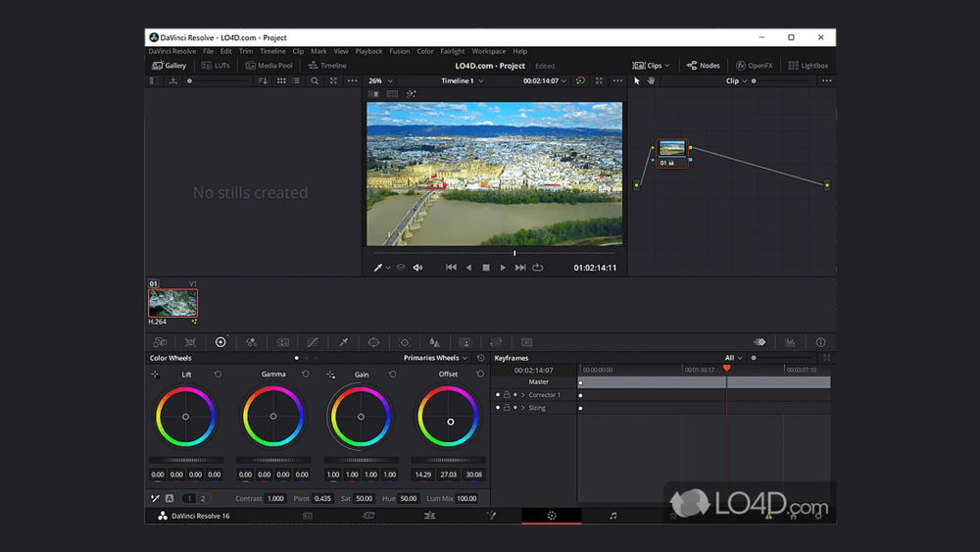Toggle Corrector 1 enable dot

(498, 394)
